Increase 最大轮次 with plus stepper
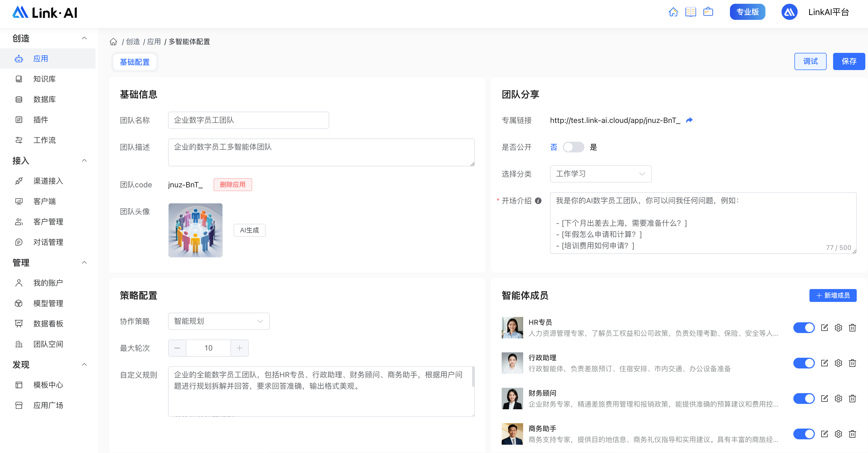868x453 pixels. tap(239, 348)
